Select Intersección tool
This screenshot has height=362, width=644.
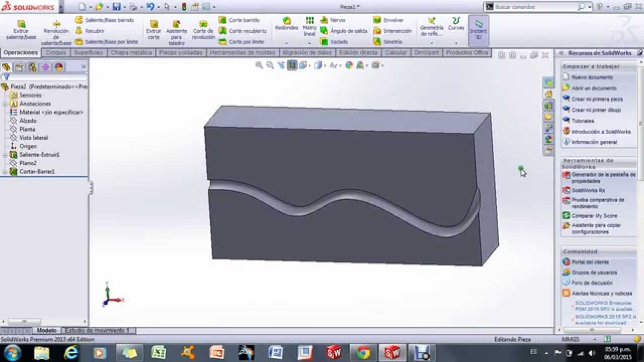(392, 31)
